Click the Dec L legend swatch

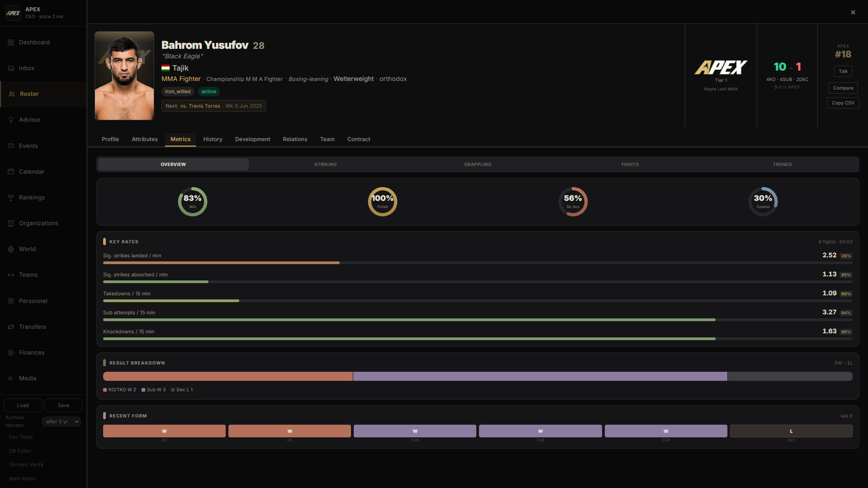click(173, 390)
